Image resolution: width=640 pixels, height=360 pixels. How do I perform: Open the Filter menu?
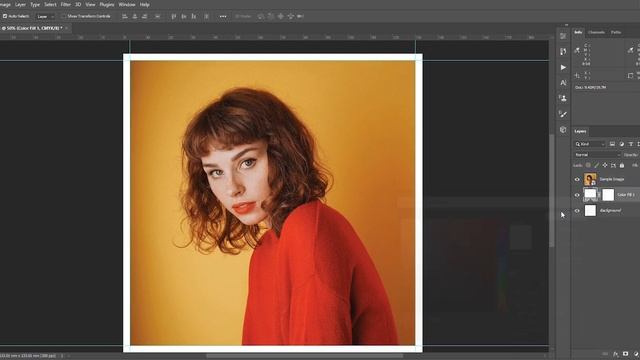click(65, 4)
